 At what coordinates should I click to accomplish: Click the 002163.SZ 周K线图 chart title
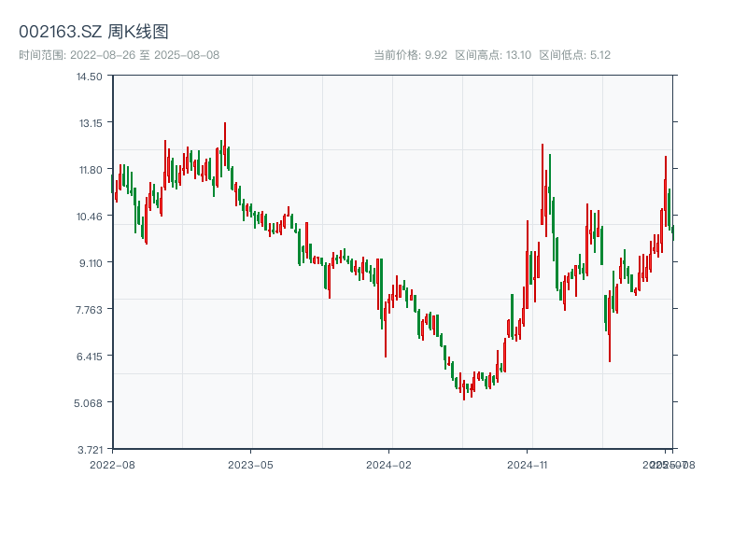click(x=93, y=33)
